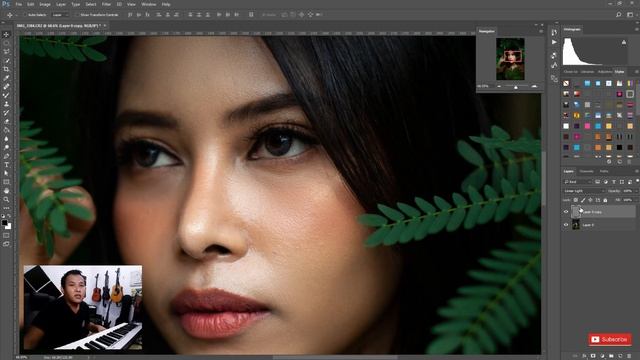Create a new group folder icon
The width and height of the screenshot is (640, 360).
(611, 356)
